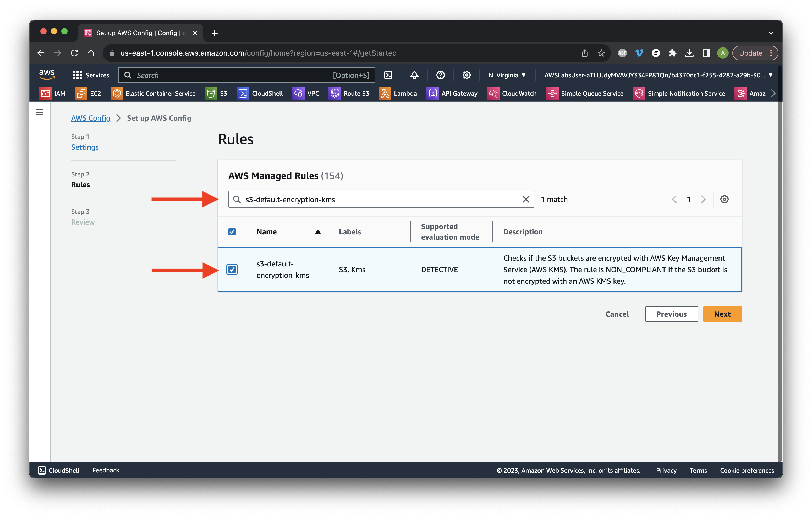Open EC2 shortcut in favorites bar
The width and height of the screenshot is (812, 517).
point(88,94)
